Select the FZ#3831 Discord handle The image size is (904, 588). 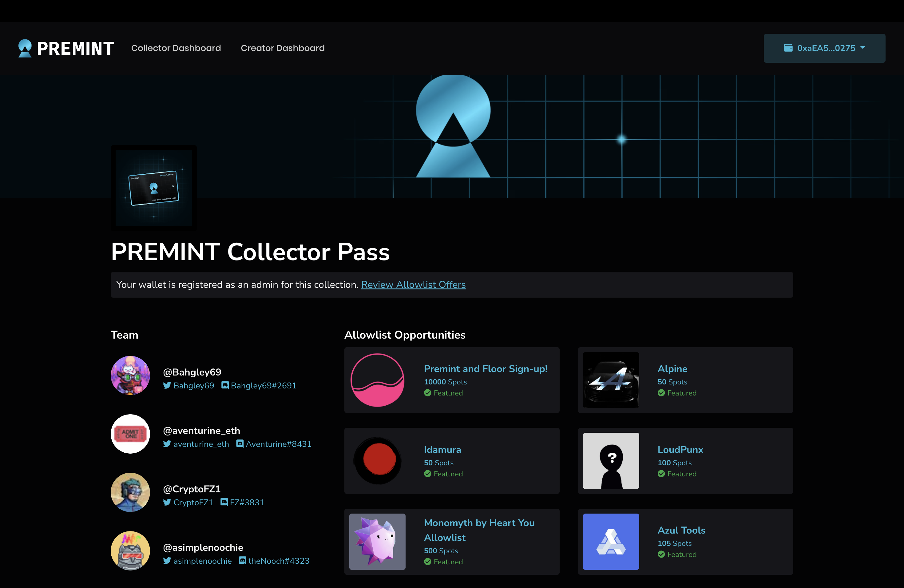(247, 503)
